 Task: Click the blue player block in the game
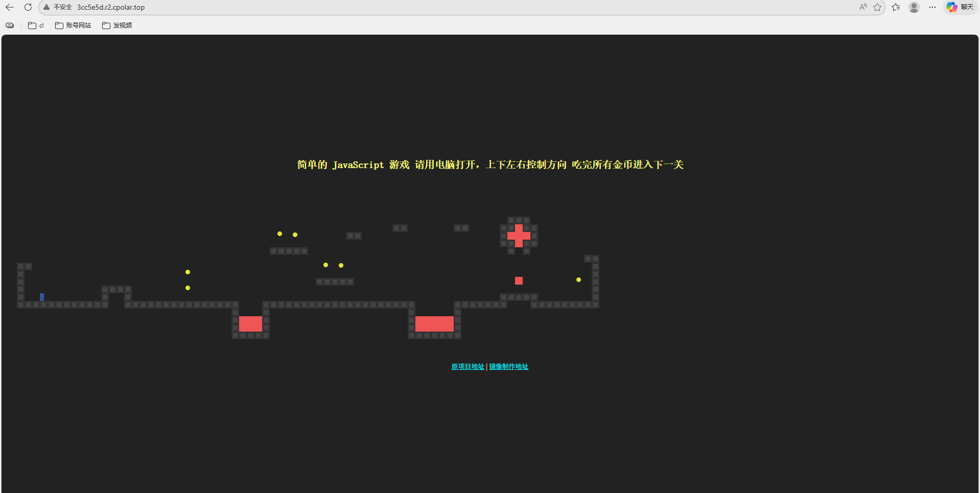coord(42,297)
